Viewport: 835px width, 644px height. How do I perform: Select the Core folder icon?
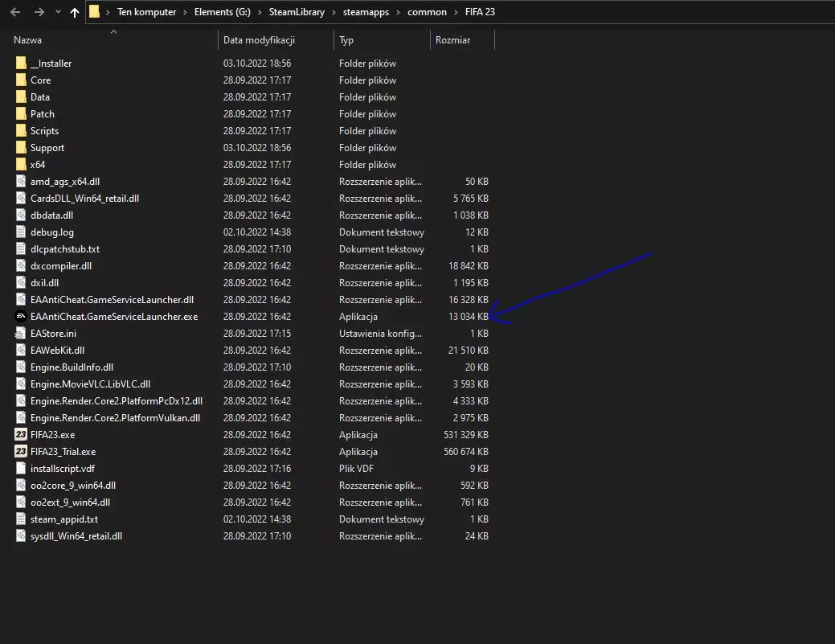(x=21, y=80)
